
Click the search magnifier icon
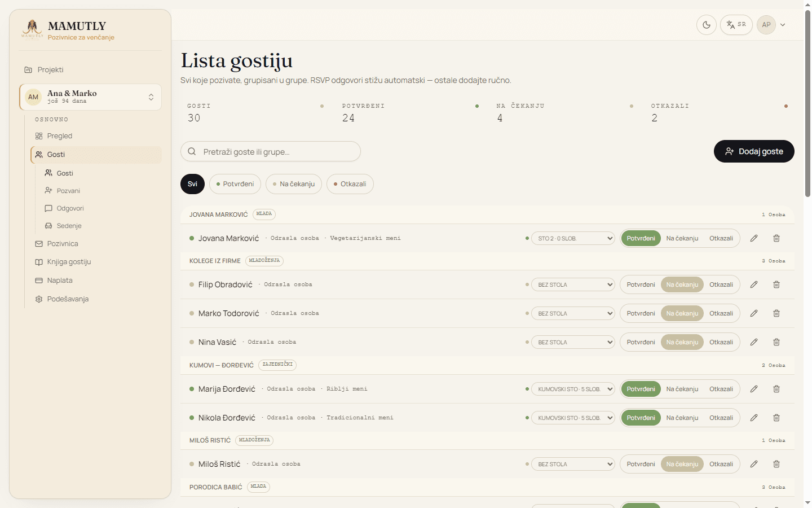pyautogui.click(x=192, y=151)
